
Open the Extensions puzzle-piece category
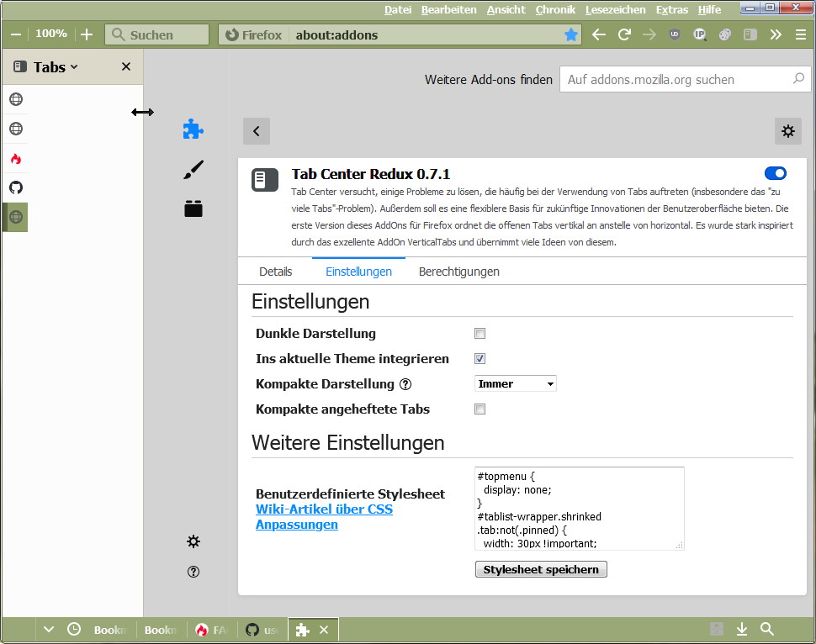(x=193, y=129)
